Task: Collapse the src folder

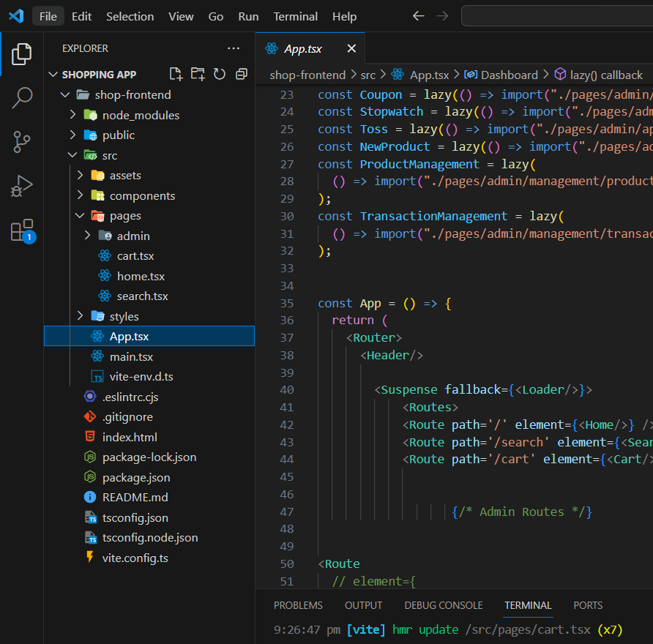Action: (72, 155)
